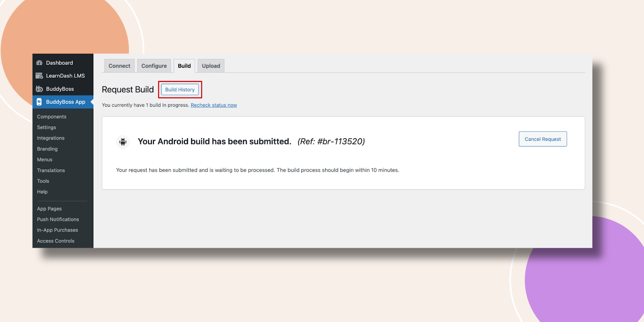This screenshot has width=644, height=322.
Task: Open In-App Purchases page
Action: coord(58,230)
